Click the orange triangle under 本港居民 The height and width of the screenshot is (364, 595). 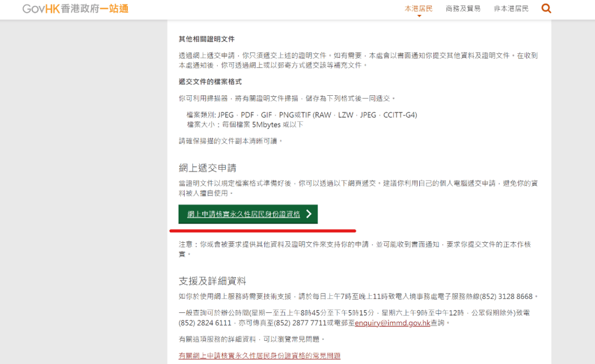pyautogui.click(x=419, y=16)
